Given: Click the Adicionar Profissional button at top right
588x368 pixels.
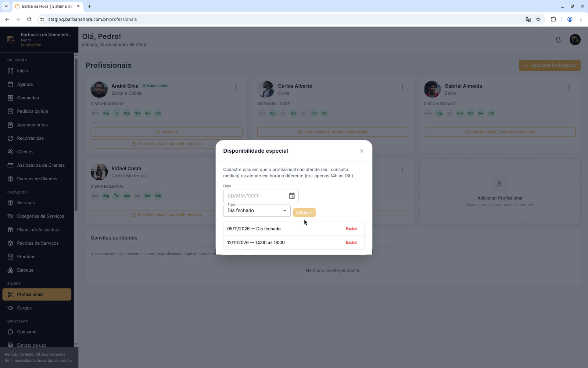Looking at the screenshot, I should [549, 66].
